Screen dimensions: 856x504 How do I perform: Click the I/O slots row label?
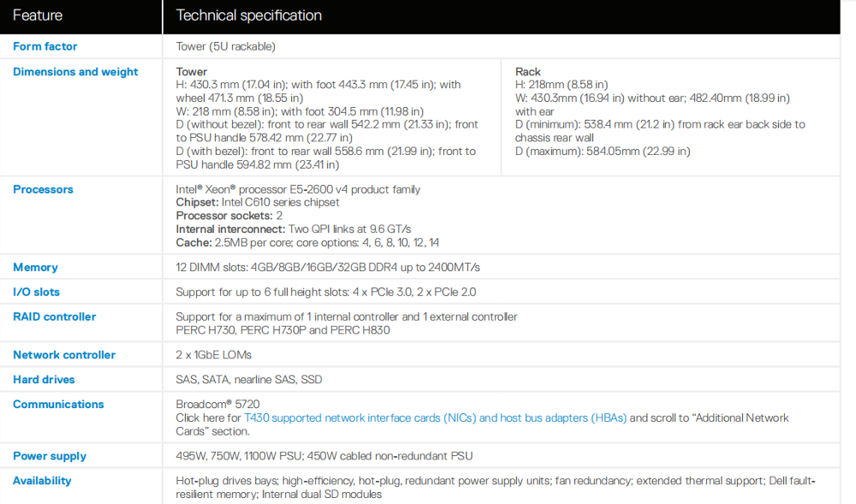coord(36,292)
